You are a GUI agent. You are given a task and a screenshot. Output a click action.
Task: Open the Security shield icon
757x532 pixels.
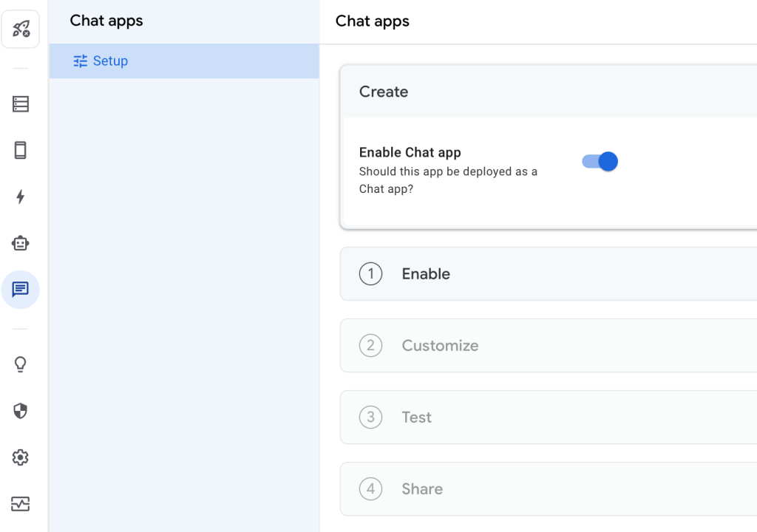21,411
